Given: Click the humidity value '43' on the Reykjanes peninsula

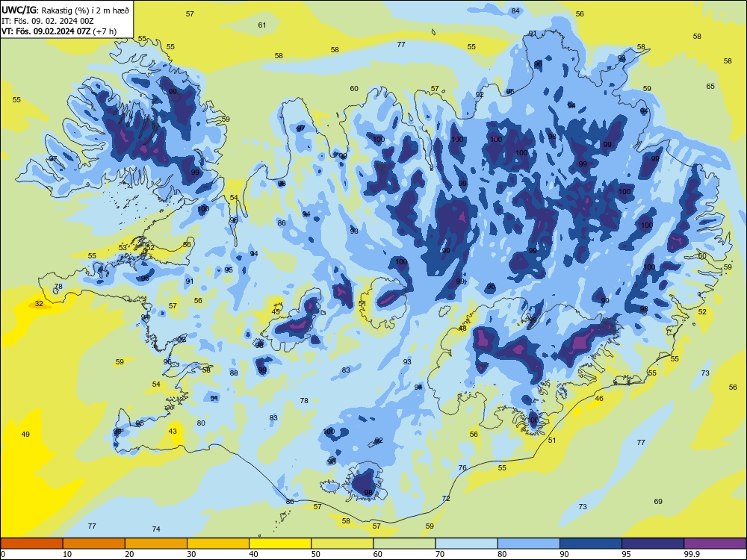Looking at the screenshot, I should [x=173, y=431].
